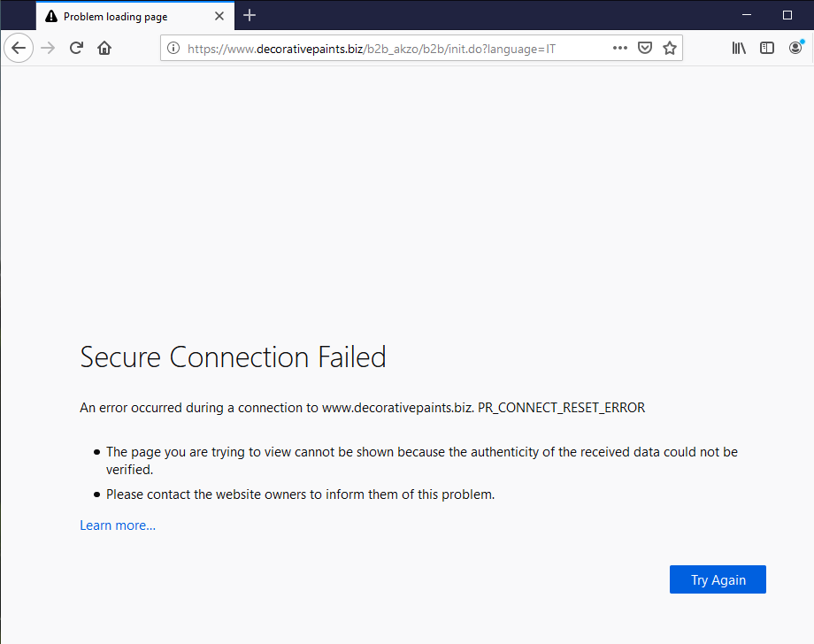Image resolution: width=814 pixels, height=644 pixels.
Task: Open the shield privacy protections icon
Action: click(x=645, y=48)
